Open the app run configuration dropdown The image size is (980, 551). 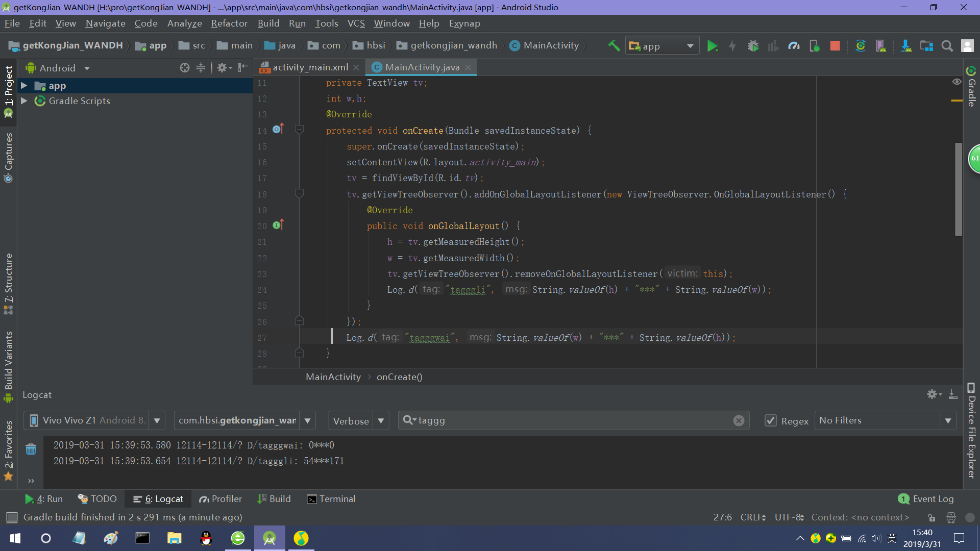tap(662, 46)
